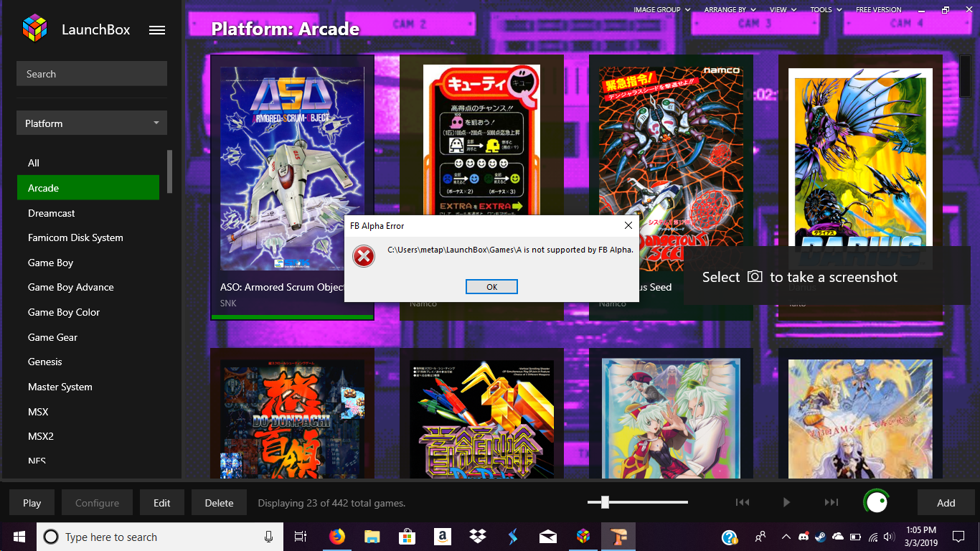Skip to next music track
The image size is (980, 551).
click(831, 502)
